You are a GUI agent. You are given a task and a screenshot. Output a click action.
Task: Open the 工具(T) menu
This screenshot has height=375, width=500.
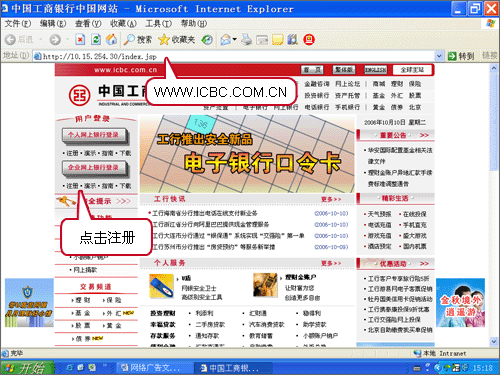(x=158, y=24)
